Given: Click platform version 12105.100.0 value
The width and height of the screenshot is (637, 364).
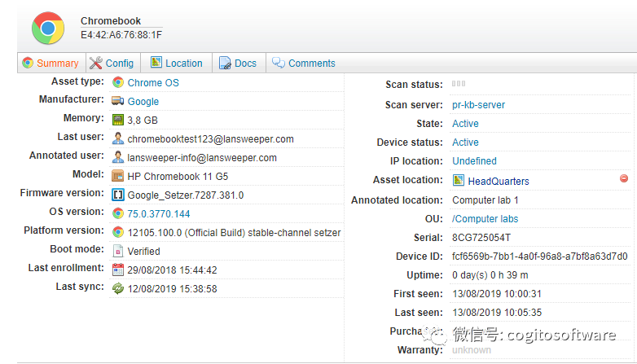Looking at the screenshot, I should pos(234,233).
